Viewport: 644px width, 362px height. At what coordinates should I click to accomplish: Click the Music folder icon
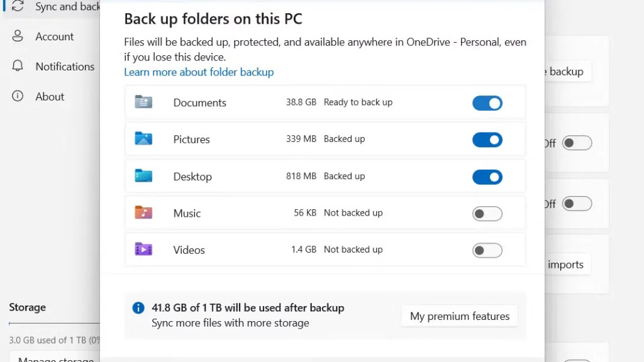[x=143, y=212]
